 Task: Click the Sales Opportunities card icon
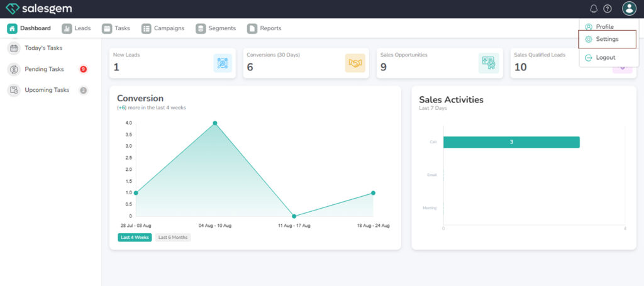click(488, 63)
